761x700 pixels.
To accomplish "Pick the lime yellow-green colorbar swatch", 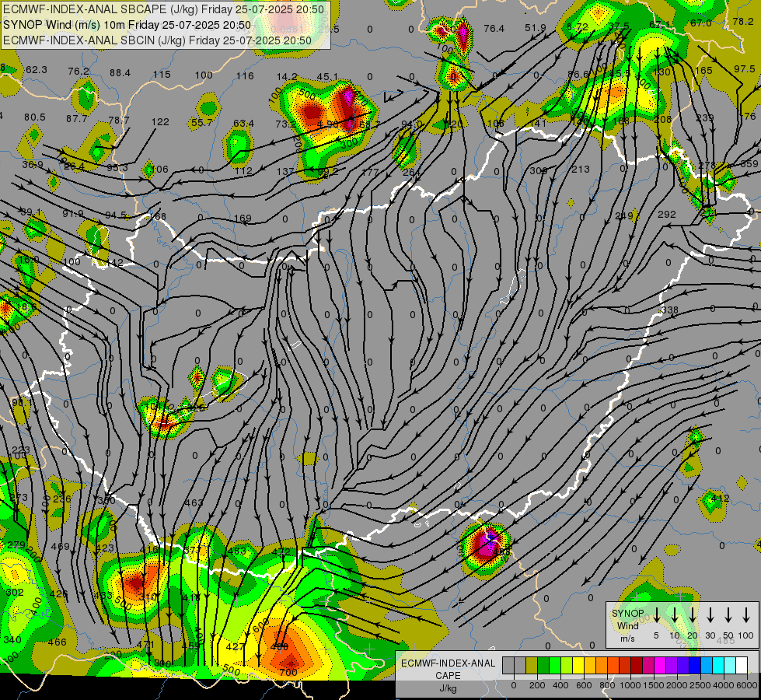I will coord(567,666).
